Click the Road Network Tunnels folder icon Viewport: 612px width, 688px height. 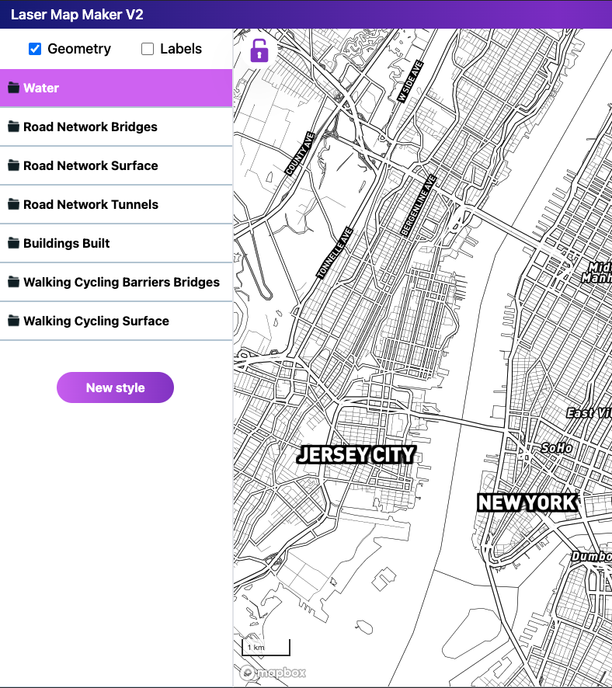click(x=14, y=204)
